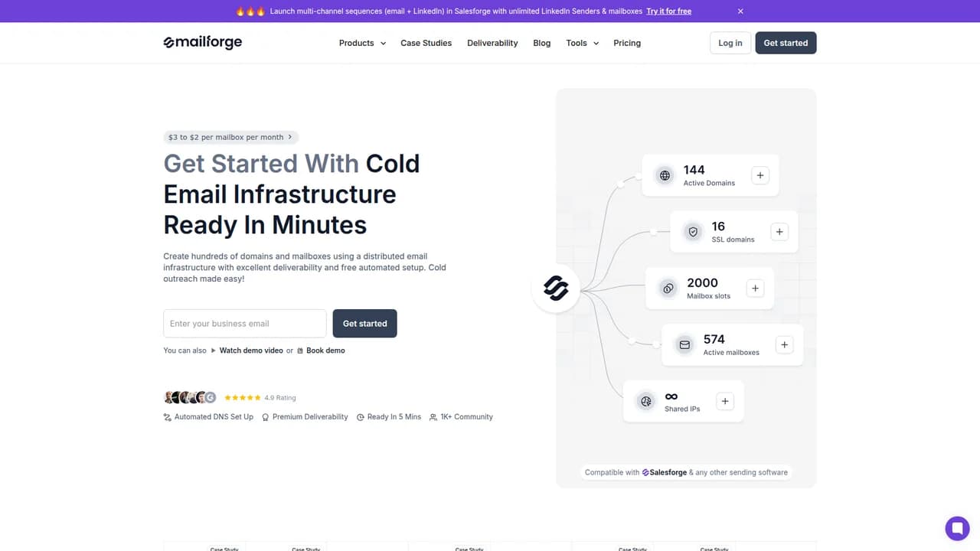Click the plus button on Mailbox slots
The image size is (980, 551).
coord(755,289)
